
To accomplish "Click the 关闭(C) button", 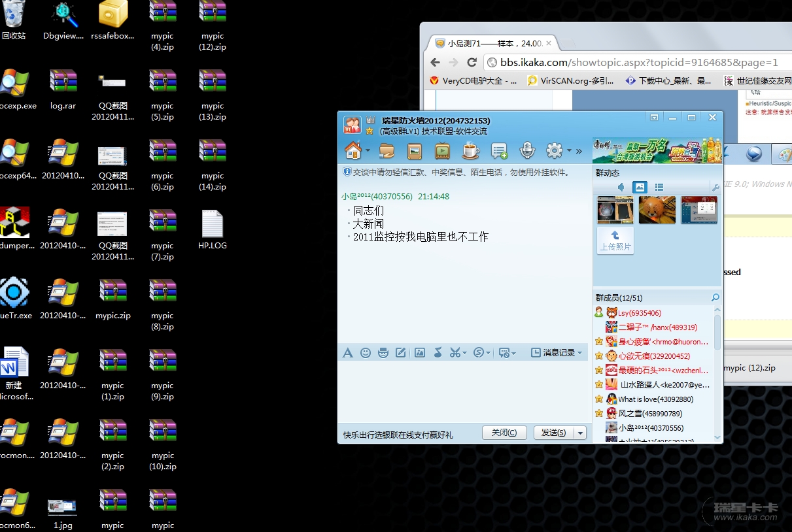I will tap(504, 433).
